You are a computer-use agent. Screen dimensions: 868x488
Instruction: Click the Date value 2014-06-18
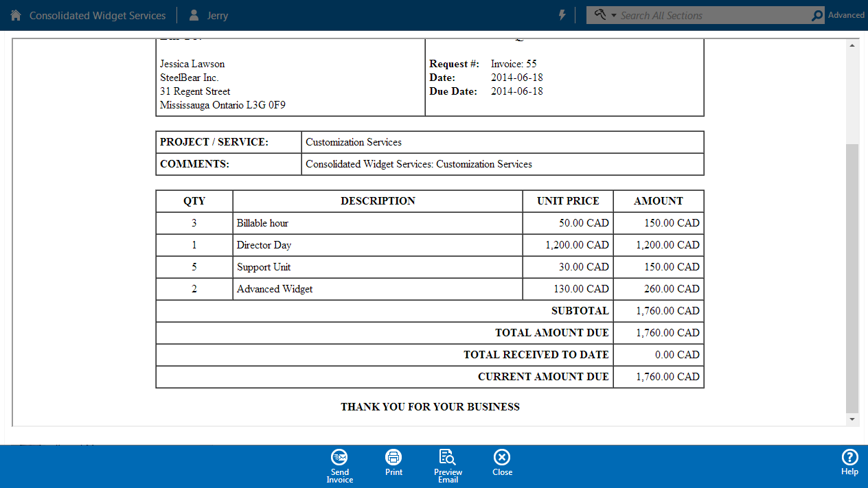click(517, 78)
